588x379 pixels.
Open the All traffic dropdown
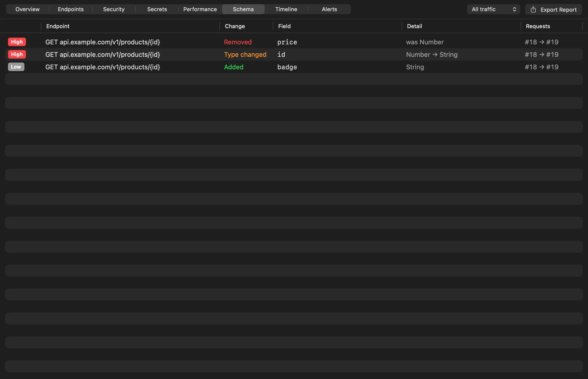[x=493, y=9]
